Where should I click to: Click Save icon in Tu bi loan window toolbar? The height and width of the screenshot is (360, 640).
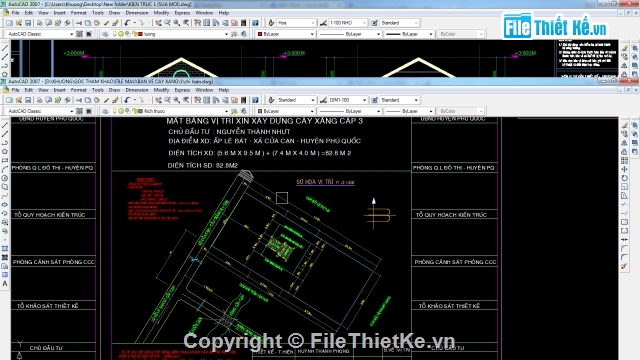[28, 100]
